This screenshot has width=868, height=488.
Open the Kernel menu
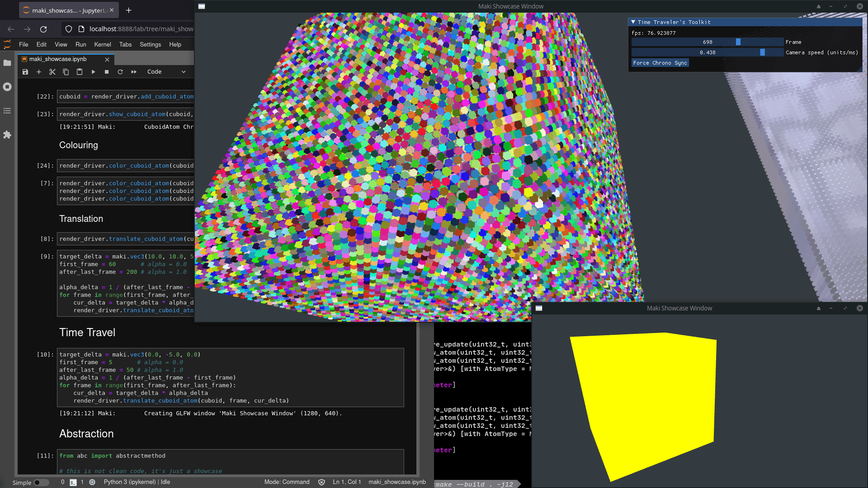click(103, 44)
